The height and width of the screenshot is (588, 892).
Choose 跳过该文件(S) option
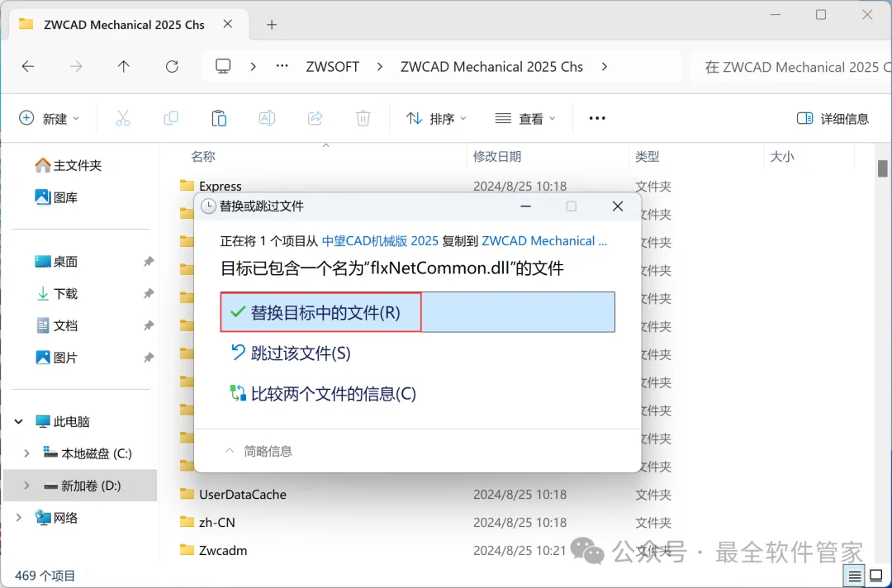[290, 353]
